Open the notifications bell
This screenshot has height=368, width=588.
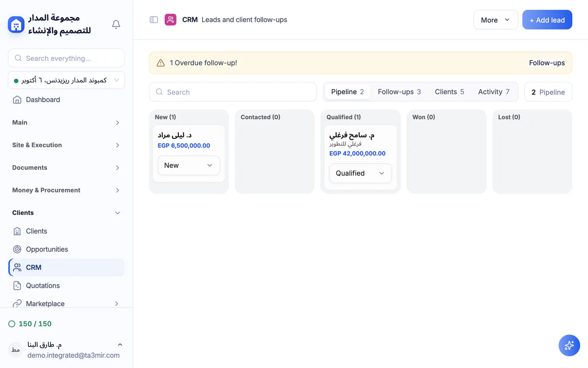pyautogui.click(x=116, y=25)
